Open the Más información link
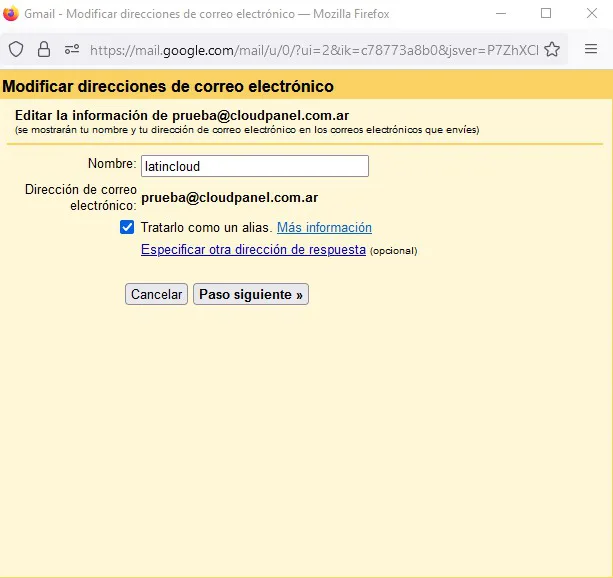 (324, 227)
